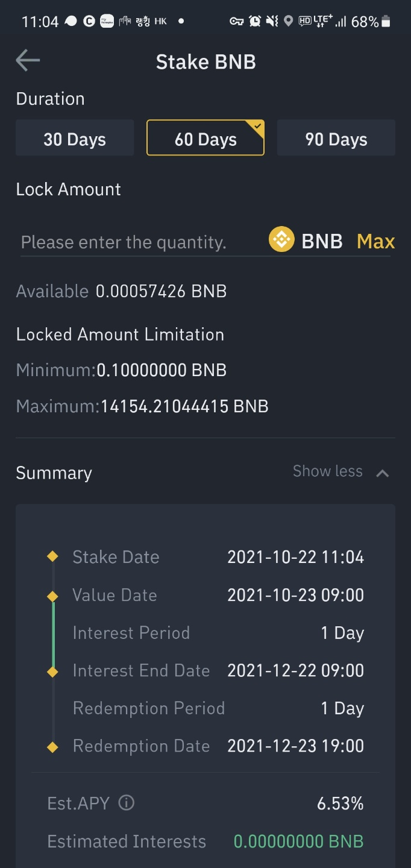The image size is (411, 868).
Task: Tap the BNB coin logo icon
Action: coord(281,240)
